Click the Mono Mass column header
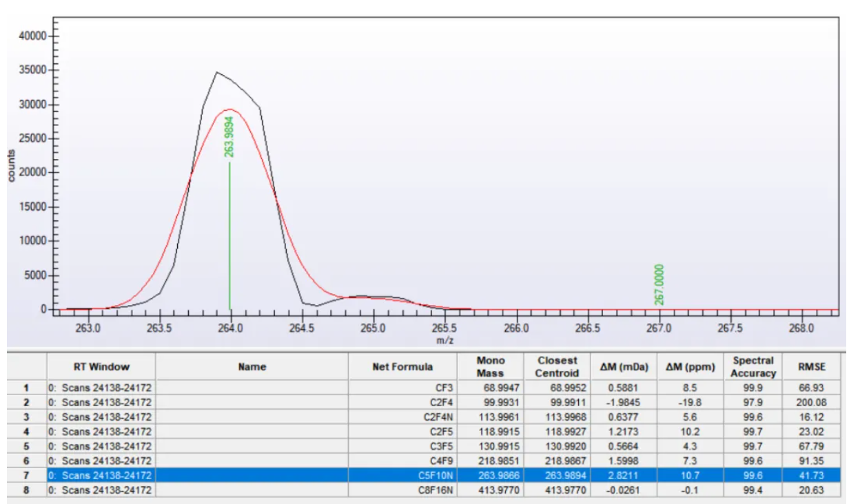The width and height of the screenshot is (849, 504). pyautogui.click(x=491, y=367)
